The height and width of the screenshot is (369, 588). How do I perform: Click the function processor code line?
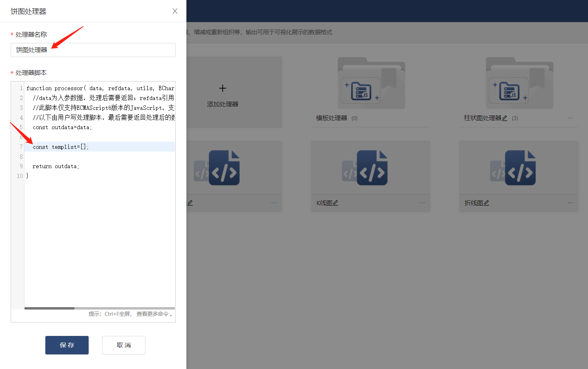pyautogui.click(x=100, y=88)
